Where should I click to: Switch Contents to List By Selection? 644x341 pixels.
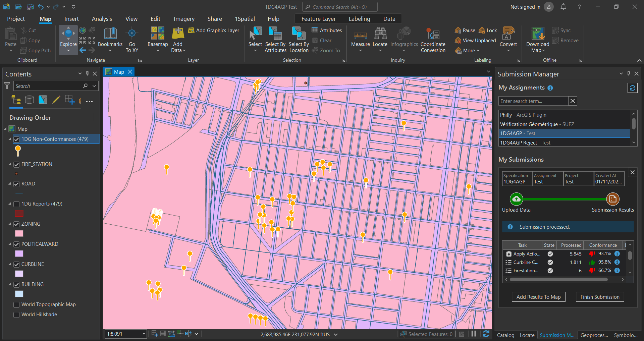coord(43,100)
